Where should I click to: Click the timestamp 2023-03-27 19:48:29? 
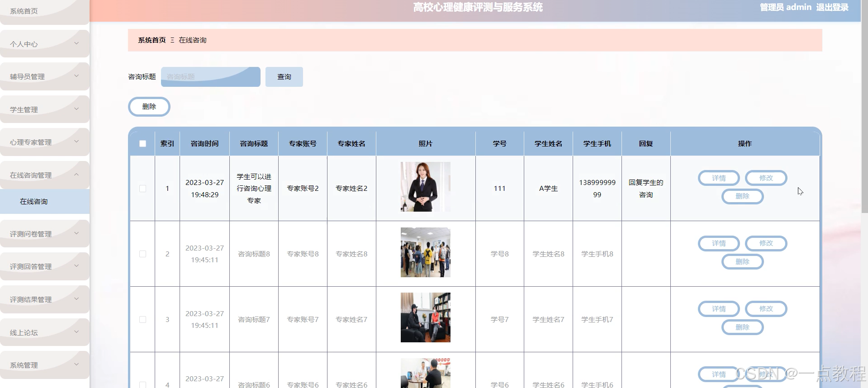204,189
